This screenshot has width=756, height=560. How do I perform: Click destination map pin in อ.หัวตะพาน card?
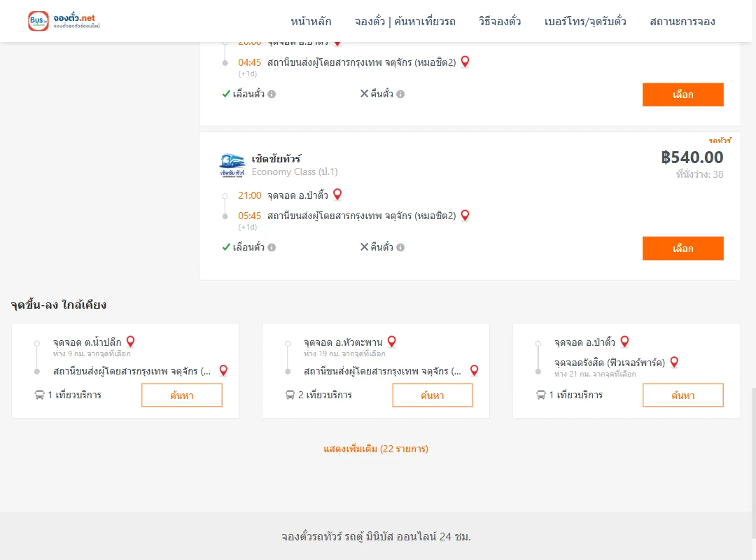tap(475, 370)
